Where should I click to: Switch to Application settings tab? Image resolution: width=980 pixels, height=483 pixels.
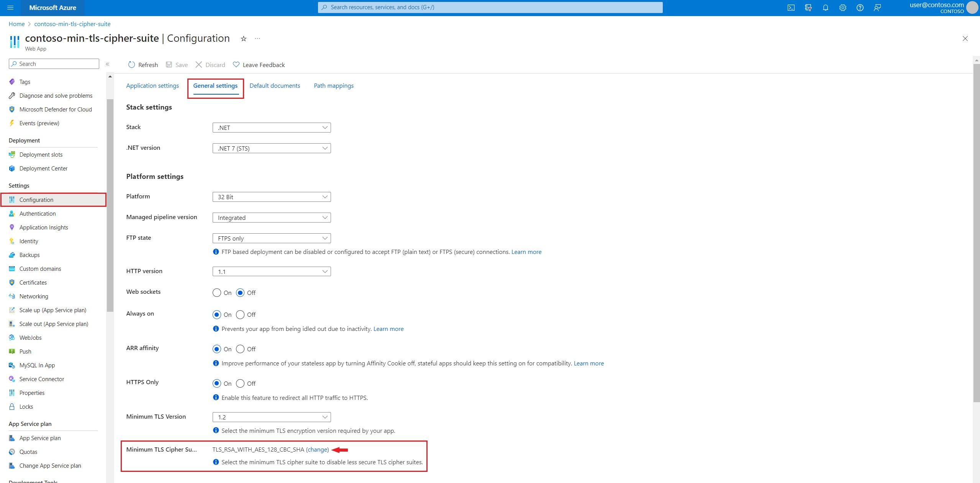click(152, 86)
